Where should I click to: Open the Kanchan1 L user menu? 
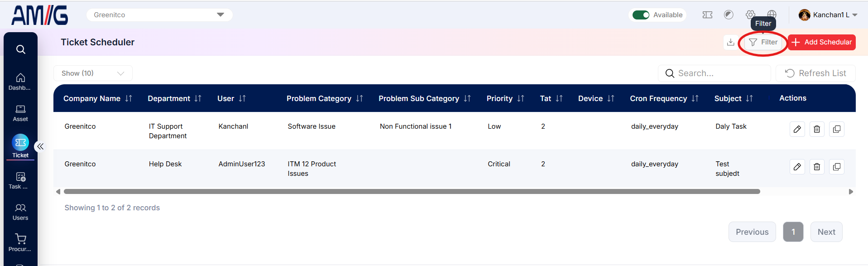tap(828, 15)
